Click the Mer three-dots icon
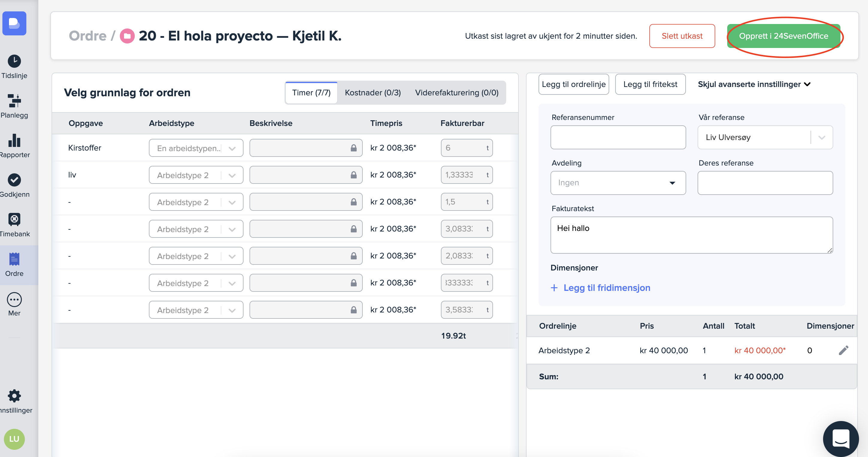This screenshot has height=457, width=868. coord(14,299)
